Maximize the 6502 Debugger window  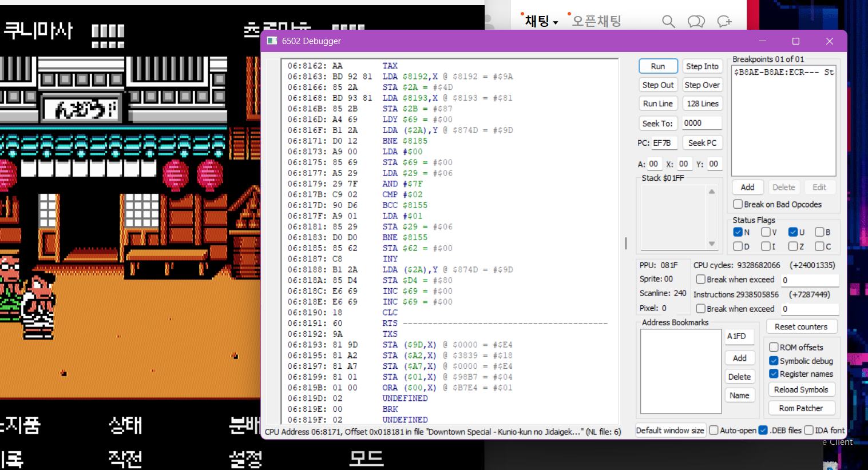coord(796,41)
